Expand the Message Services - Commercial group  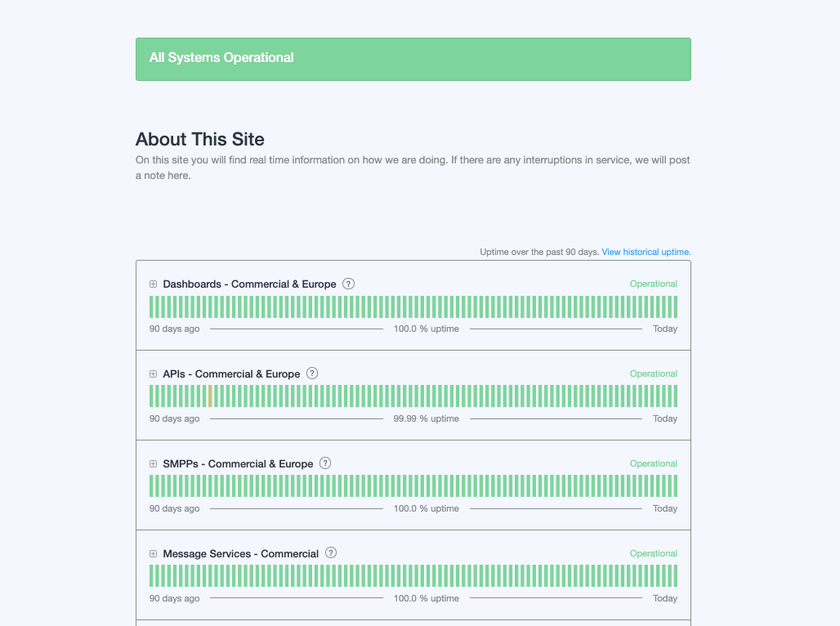[x=153, y=554]
